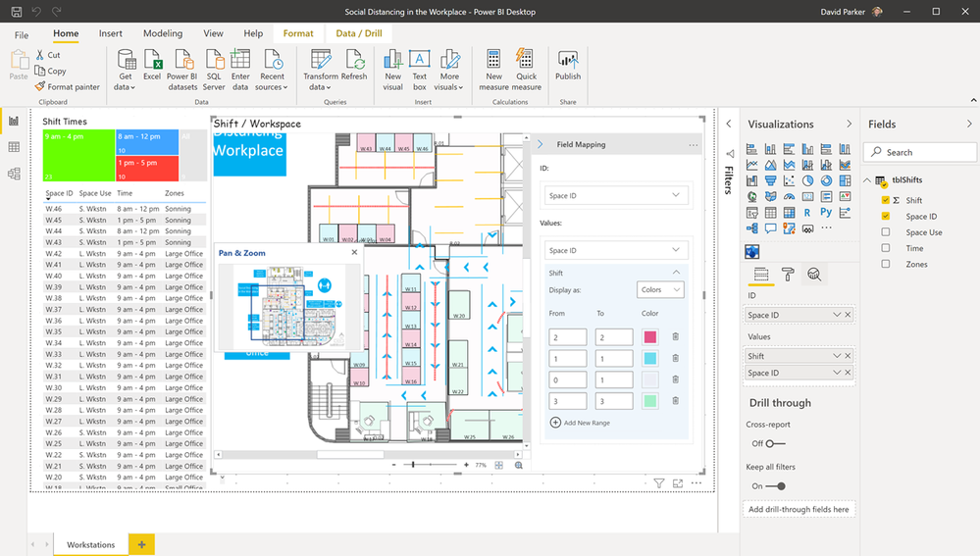
Task: Check the Zones field
Action: (x=886, y=264)
